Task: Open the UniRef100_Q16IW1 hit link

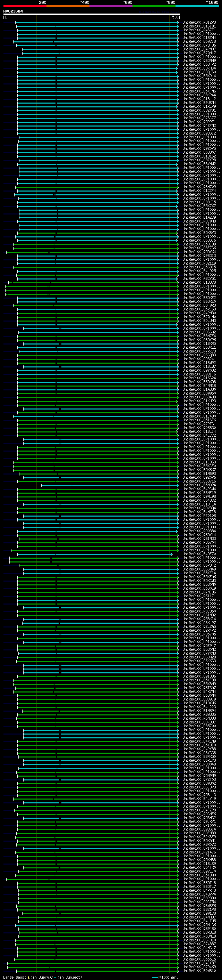Action: [199, 26]
